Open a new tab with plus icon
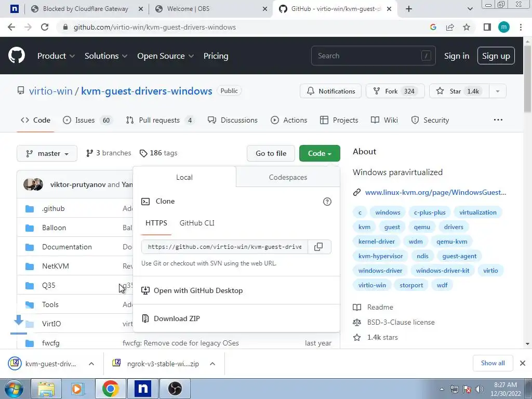Image resolution: width=532 pixels, height=399 pixels. 409,9
